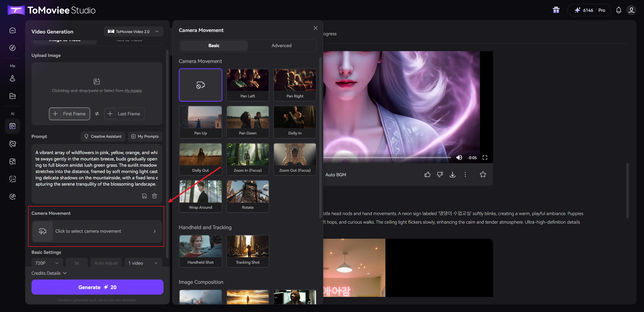
Task: Select the Pan Left camera movement
Action: click(248, 85)
